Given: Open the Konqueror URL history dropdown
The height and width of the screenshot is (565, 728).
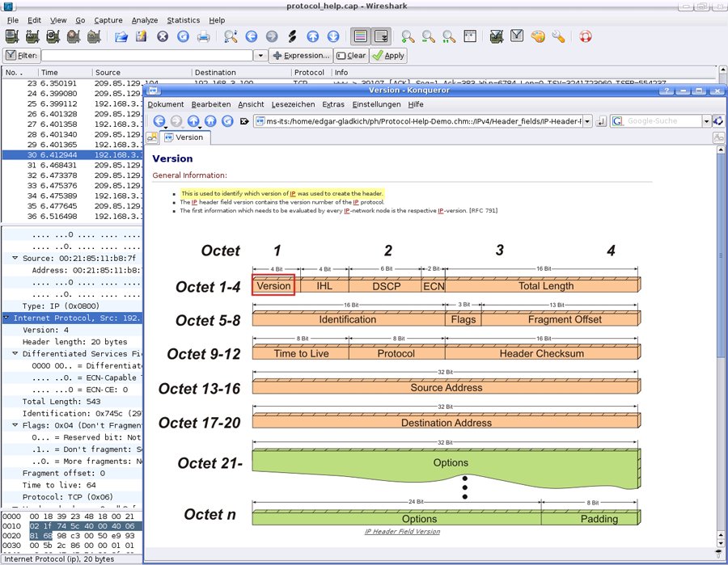Looking at the screenshot, I should (x=587, y=121).
